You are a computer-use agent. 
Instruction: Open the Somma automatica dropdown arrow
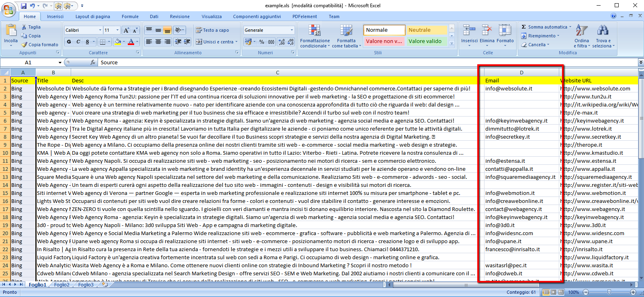570,27
